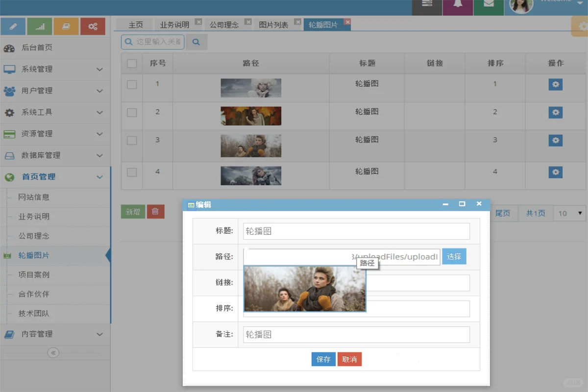Open the bell notifications icon
The height and width of the screenshot is (392, 588).
[x=458, y=5]
